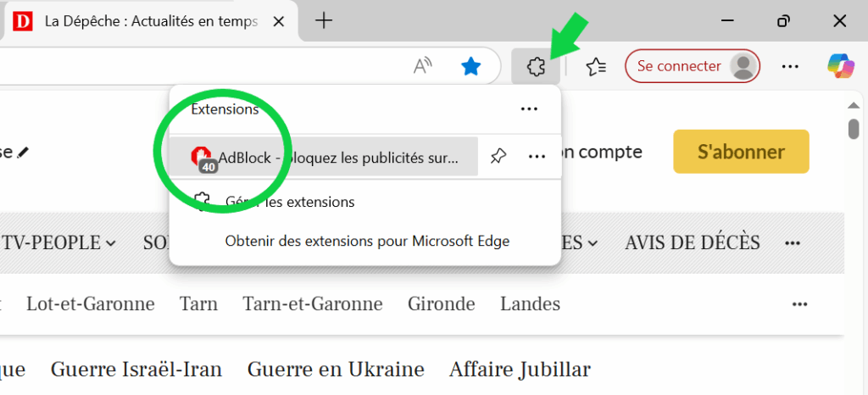This screenshot has height=395, width=868.
Task: Open the Guerre en Ukraine topic link
Action: coord(336,370)
